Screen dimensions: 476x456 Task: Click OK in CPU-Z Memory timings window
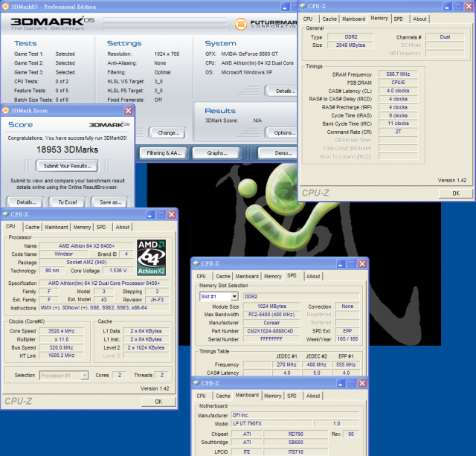click(456, 193)
